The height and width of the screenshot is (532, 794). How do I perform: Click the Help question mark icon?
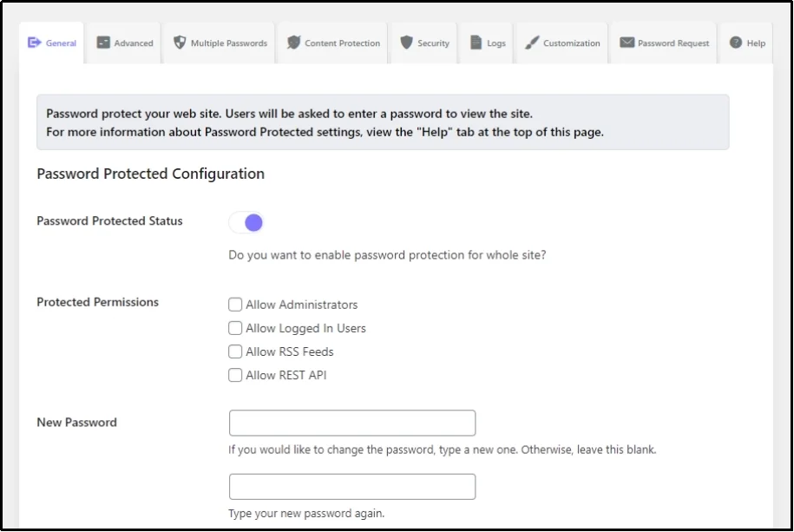pos(735,41)
